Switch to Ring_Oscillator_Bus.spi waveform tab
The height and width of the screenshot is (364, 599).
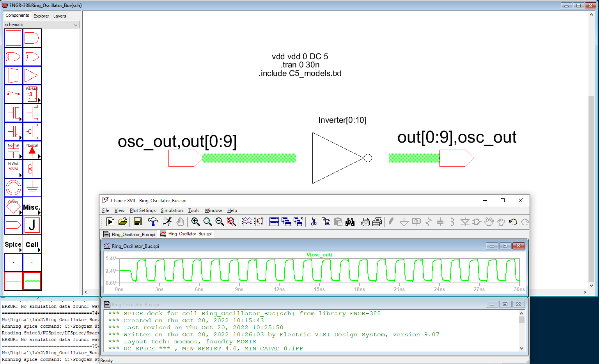(186, 234)
